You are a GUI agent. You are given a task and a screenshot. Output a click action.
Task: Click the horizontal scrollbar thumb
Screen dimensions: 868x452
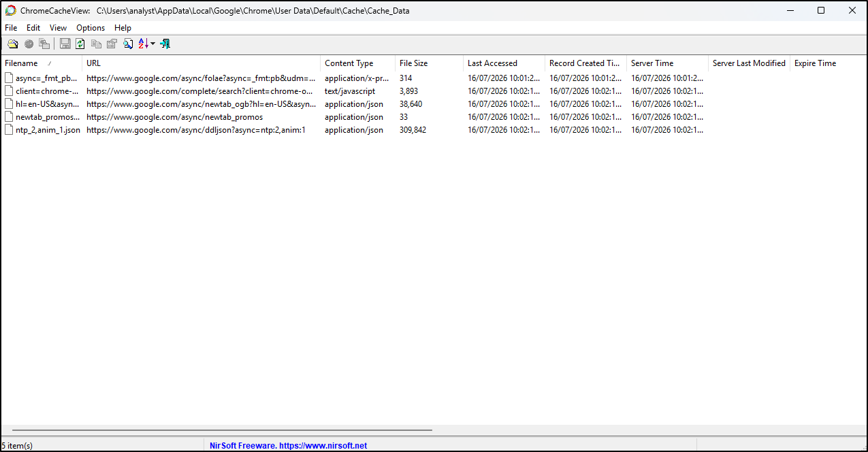222,430
